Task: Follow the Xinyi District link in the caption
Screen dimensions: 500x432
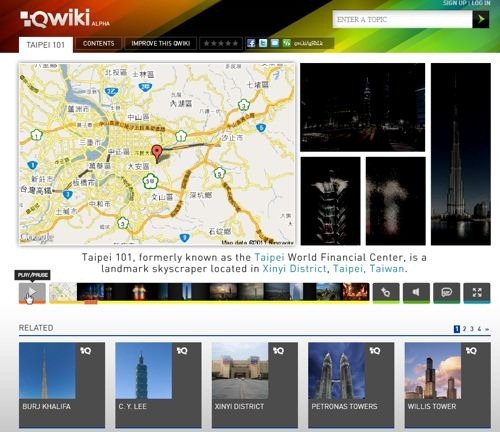Action: [x=294, y=269]
